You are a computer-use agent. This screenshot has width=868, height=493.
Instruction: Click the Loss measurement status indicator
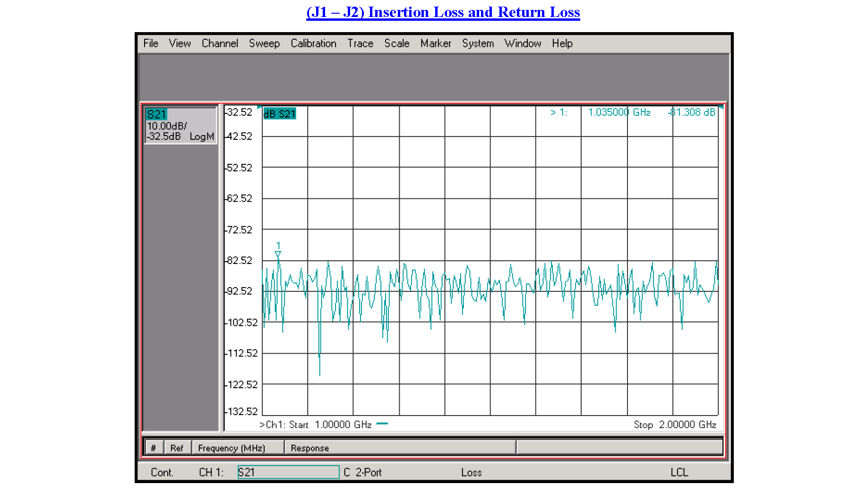[471, 472]
